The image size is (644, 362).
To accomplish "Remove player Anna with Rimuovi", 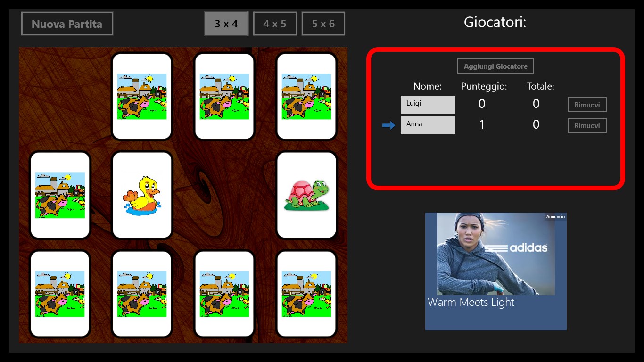I will pos(587,125).
